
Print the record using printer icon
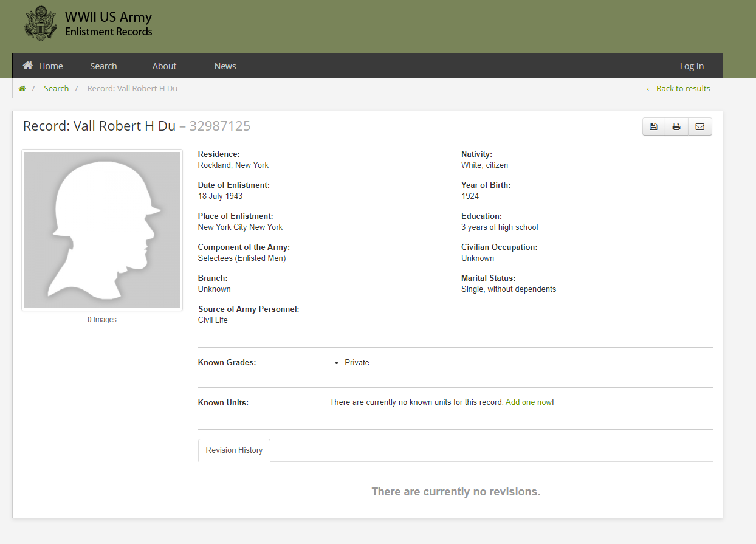(676, 126)
